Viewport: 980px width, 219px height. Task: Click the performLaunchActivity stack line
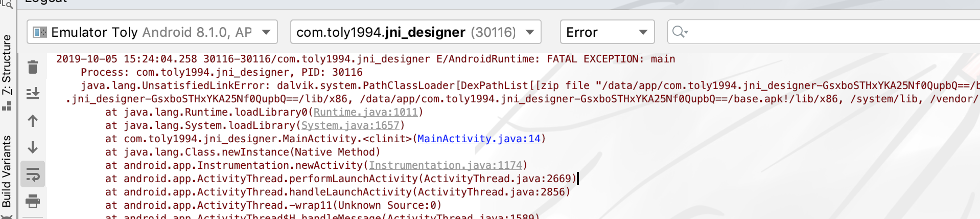pyautogui.click(x=341, y=179)
